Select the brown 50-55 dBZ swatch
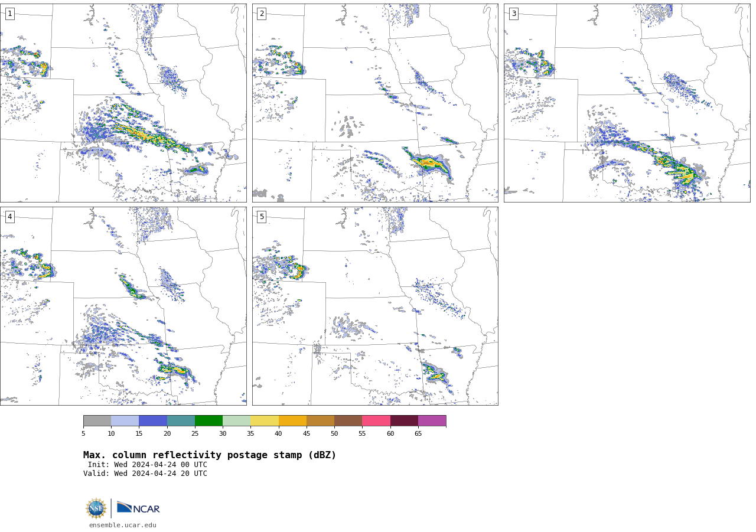The height and width of the screenshot is (532, 756). [348, 421]
